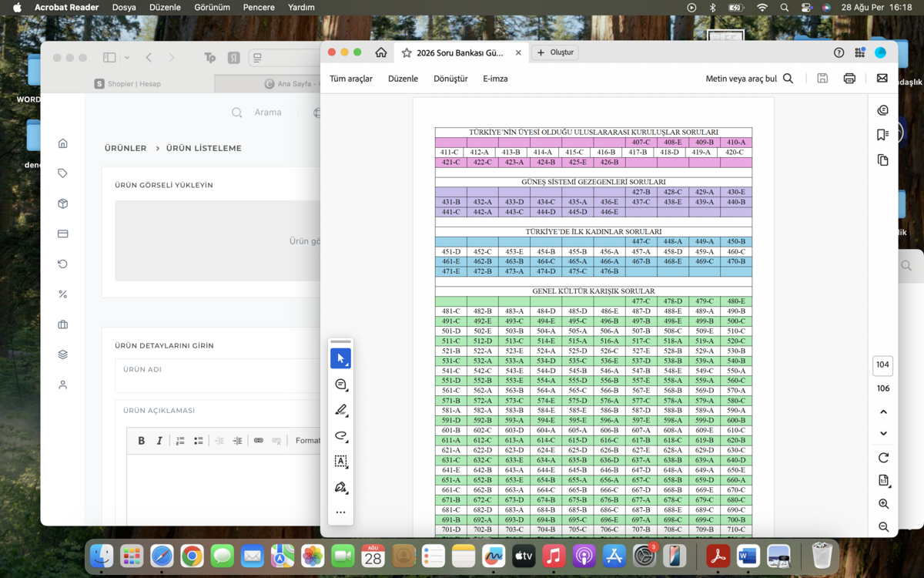Print the document using printer icon

click(x=849, y=78)
